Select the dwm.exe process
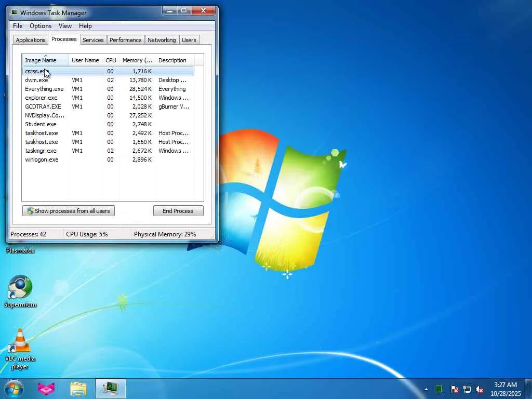This screenshot has width=532, height=399. point(108,80)
